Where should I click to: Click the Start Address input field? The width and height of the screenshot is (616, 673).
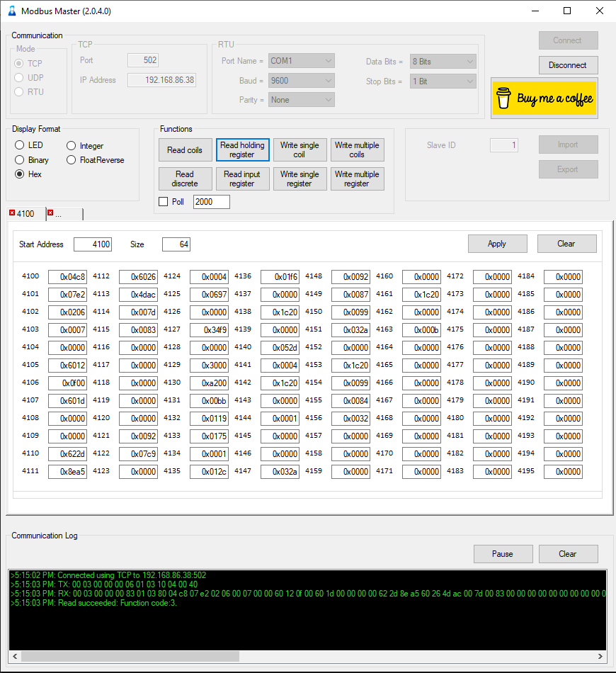click(x=93, y=244)
